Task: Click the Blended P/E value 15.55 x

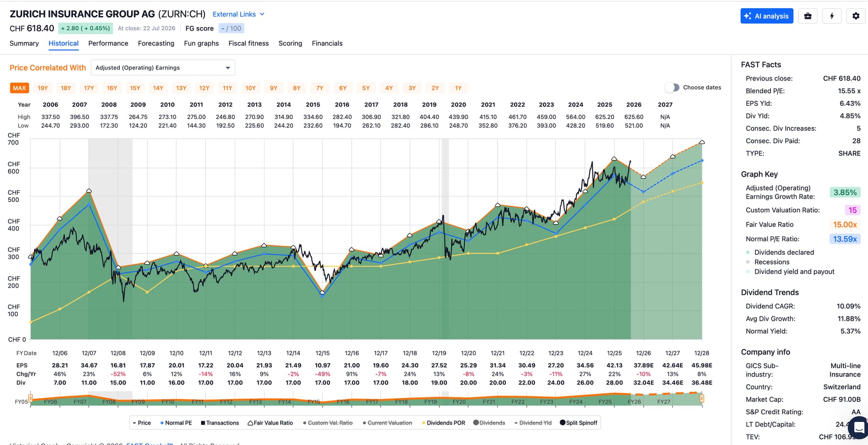Action: pyautogui.click(x=849, y=91)
